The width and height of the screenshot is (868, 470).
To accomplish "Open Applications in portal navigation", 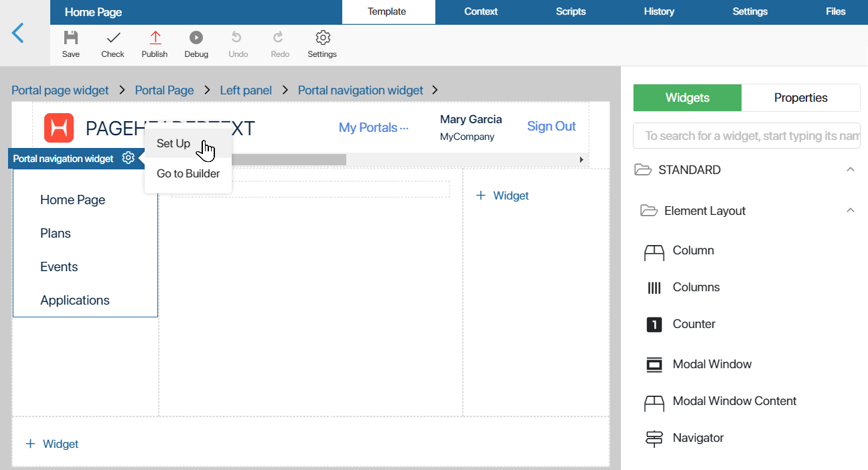I will [75, 300].
